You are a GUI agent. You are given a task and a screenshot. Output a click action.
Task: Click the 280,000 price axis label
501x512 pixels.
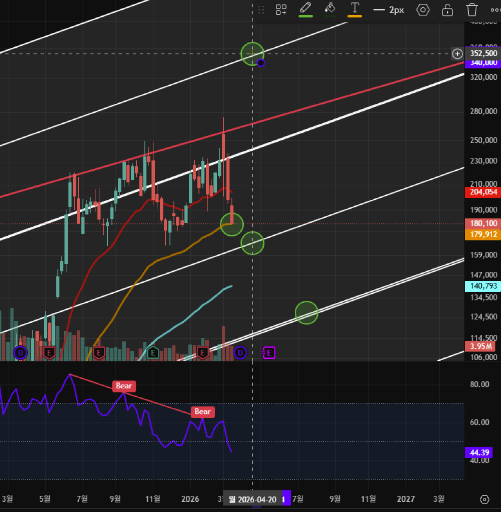tap(483, 111)
